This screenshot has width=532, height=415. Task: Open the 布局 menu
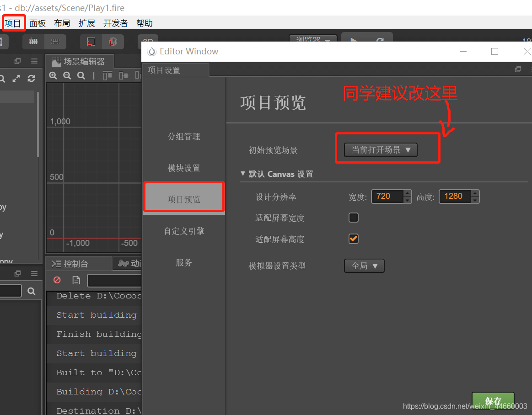point(62,23)
